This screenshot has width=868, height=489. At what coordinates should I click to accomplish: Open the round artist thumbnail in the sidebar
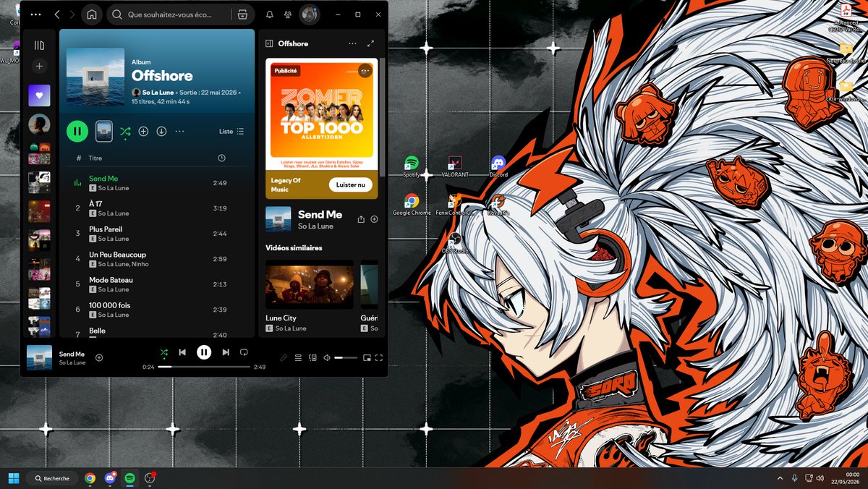(39, 124)
